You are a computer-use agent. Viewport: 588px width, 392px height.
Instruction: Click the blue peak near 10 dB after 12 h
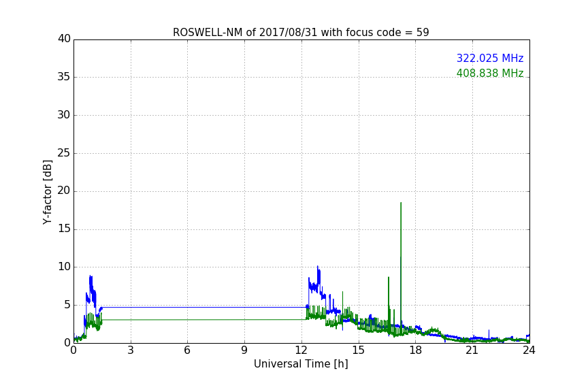[318, 267]
